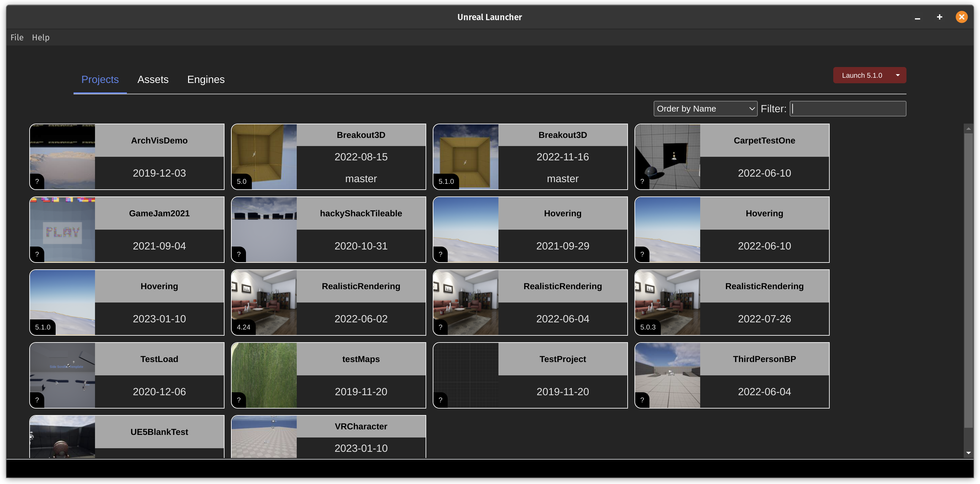Image resolution: width=980 pixels, height=484 pixels.
Task: Switch to the Projects tab
Action: point(100,79)
